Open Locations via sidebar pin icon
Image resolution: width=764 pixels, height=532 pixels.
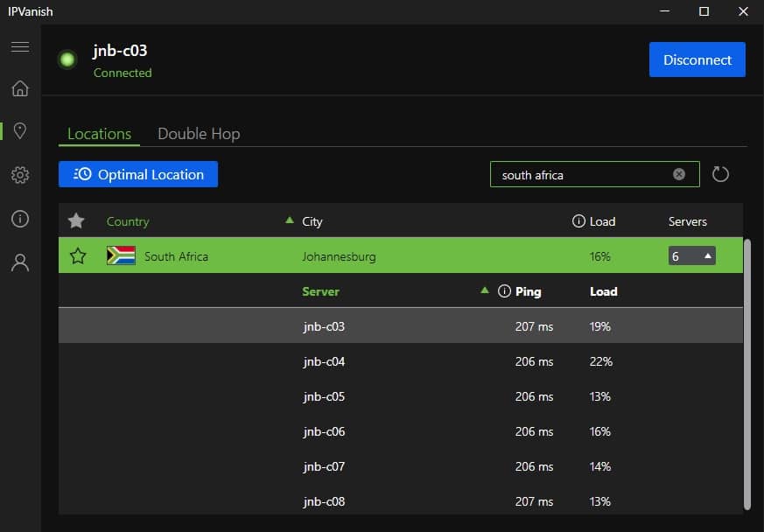[20, 131]
